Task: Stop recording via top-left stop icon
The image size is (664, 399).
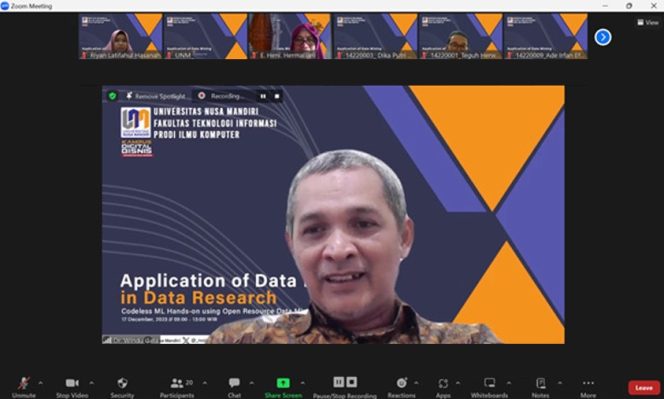Action: click(x=277, y=97)
